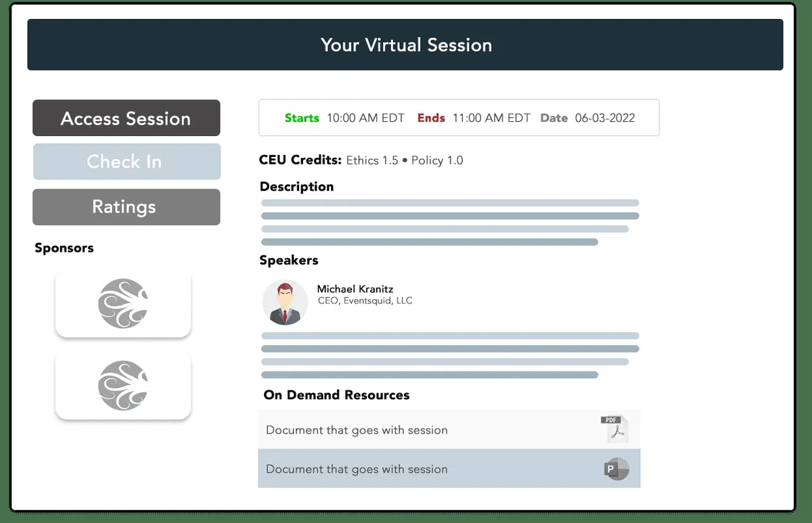Open the Ratings button
Image resolution: width=812 pixels, height=523 pixels.
[126, 207]
